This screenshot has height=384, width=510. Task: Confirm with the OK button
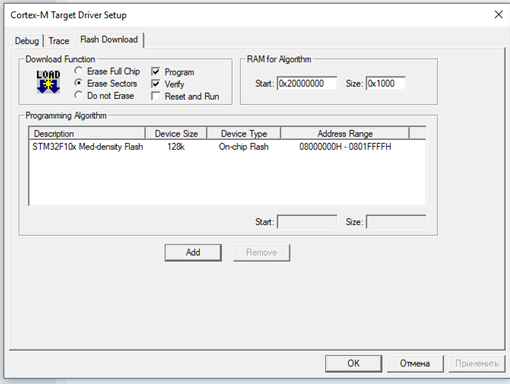(353, 363)
